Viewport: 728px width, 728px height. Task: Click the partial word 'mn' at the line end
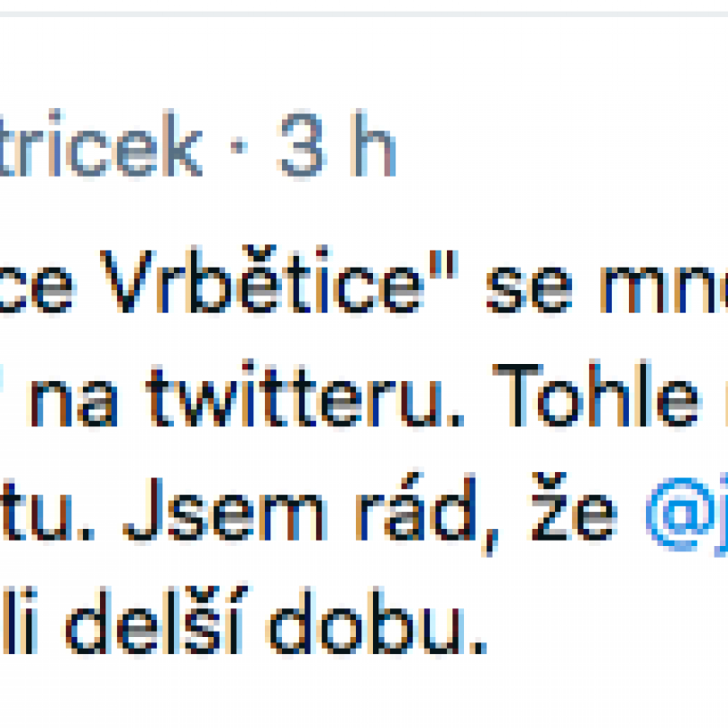click(x=664, y=289)
